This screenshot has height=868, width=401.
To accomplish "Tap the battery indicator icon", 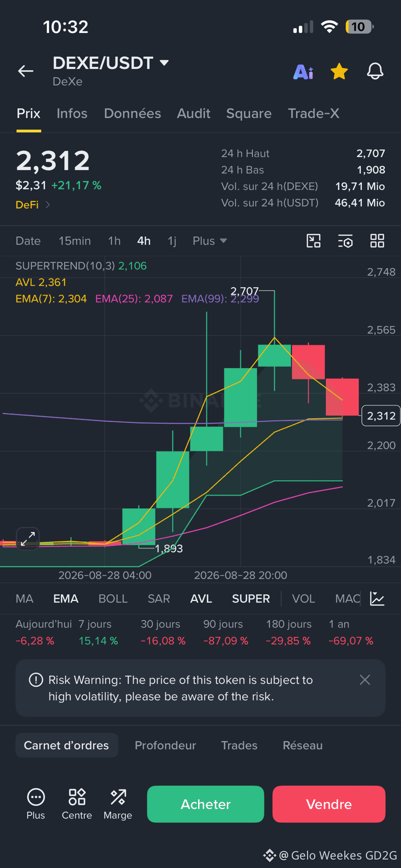I will tap(359, 27).
